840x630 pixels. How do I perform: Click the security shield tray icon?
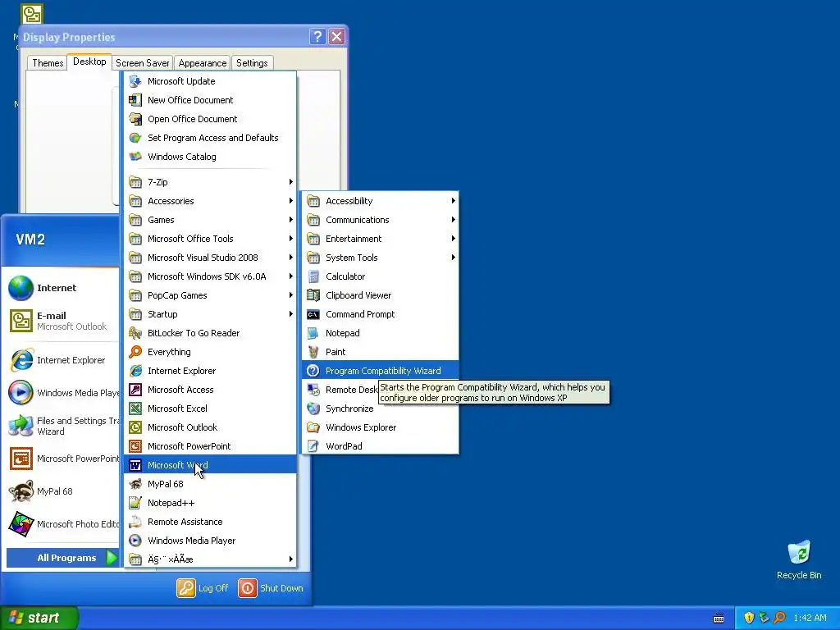coord(749,618)
